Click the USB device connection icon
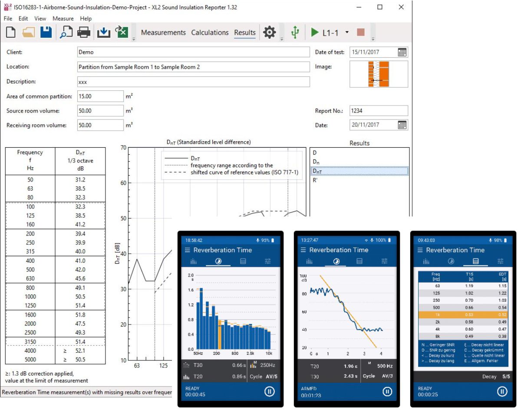Viewport: 521px width, 420px height. 295,33
